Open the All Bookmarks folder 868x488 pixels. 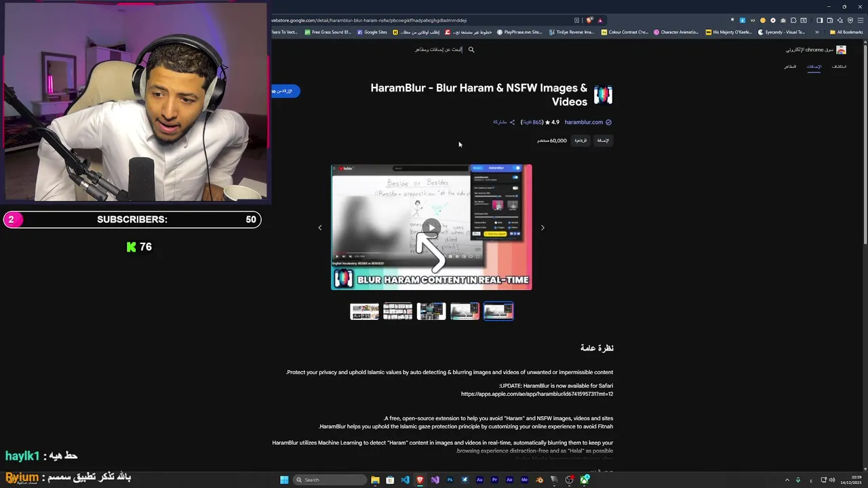click(846, 32)
